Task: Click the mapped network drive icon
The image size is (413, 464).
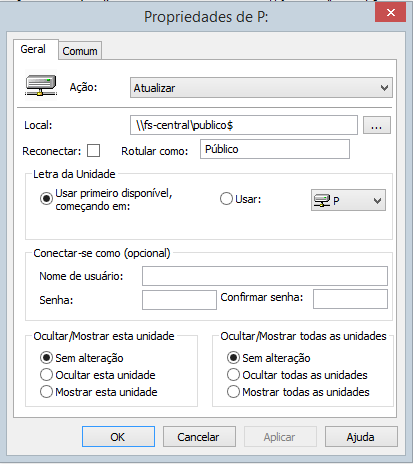Action: (41, 85)
